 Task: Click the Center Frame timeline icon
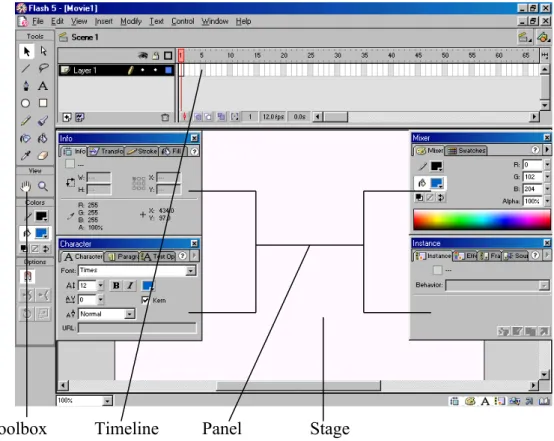(x=184, y=117)
